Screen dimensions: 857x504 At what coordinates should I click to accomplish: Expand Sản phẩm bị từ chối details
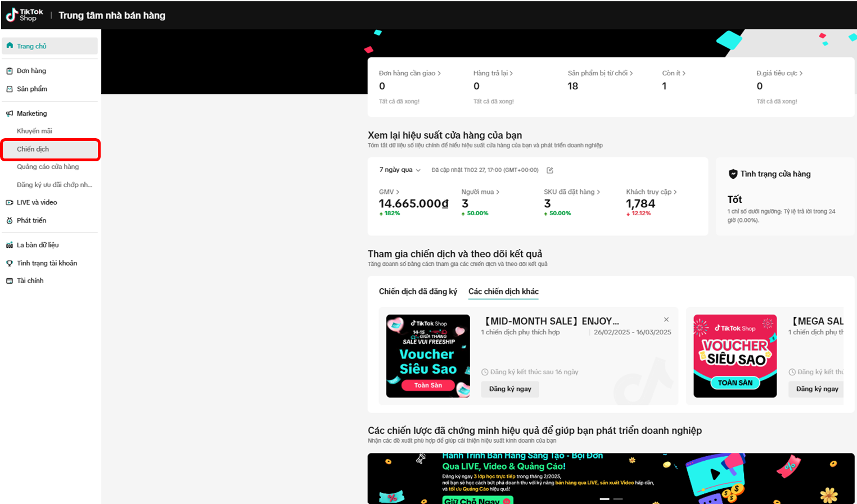click(x=601, y=73)
